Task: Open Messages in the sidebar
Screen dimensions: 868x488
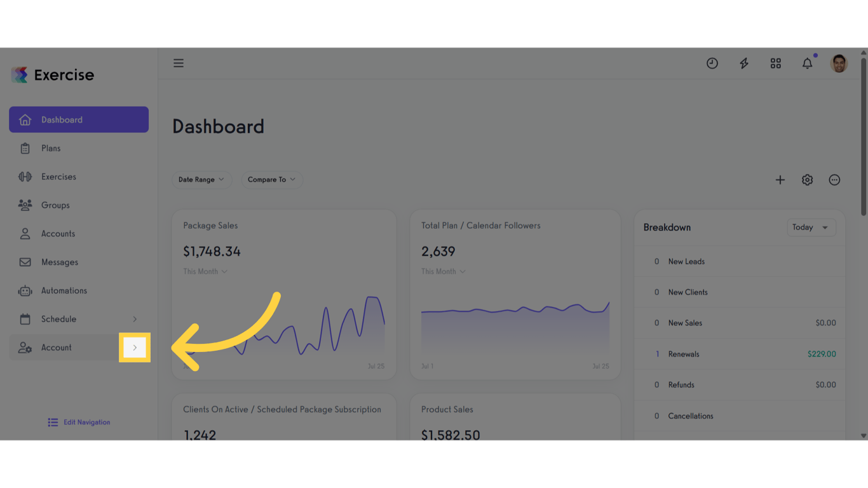Action: click(x=79, y=262)
